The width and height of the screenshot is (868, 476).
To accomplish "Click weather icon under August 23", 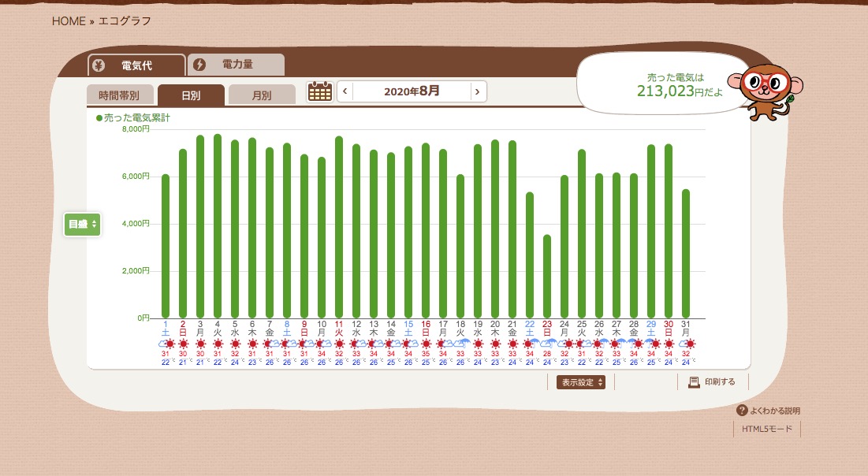I will [x=547, y=344].
